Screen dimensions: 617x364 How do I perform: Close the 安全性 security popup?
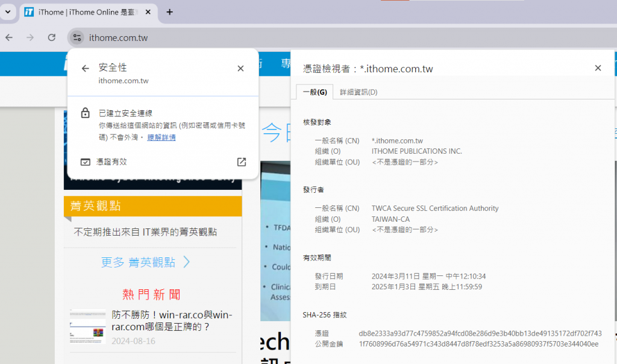pos(241,69)
